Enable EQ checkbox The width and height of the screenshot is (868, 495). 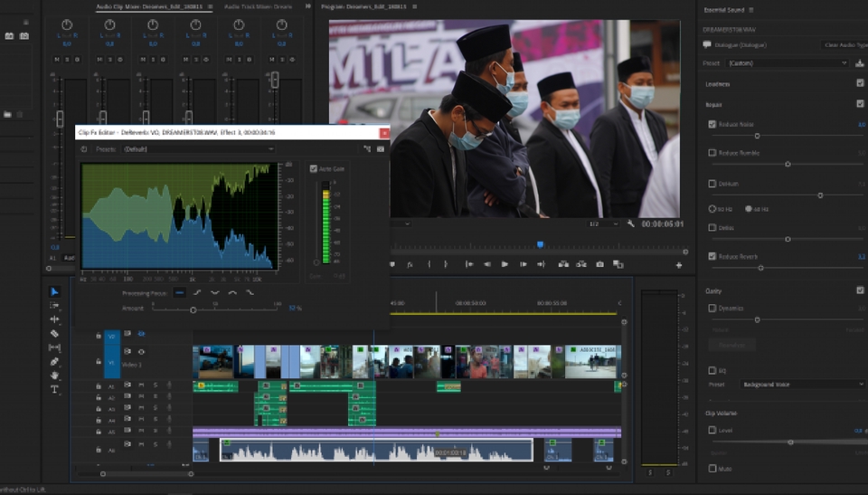coord(712,370)
